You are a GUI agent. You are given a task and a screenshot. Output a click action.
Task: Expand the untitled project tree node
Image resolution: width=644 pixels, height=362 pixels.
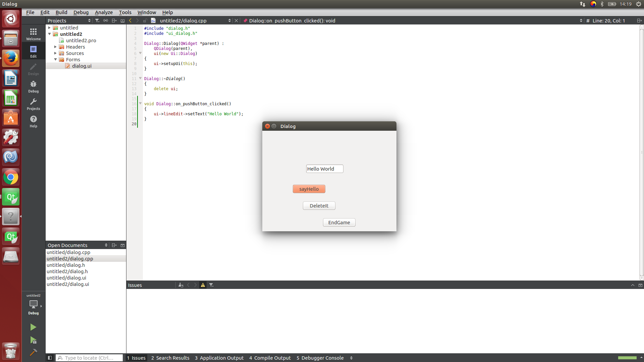(49, 28)
